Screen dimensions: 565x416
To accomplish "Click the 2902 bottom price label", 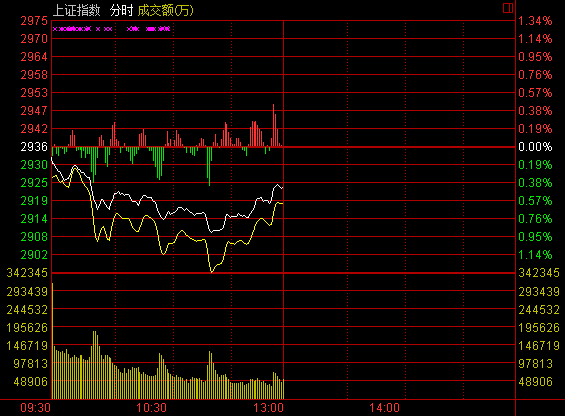I will pos(34,255).
